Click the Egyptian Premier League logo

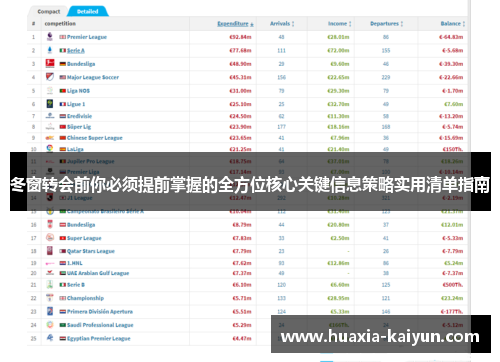tap(50, 338)
